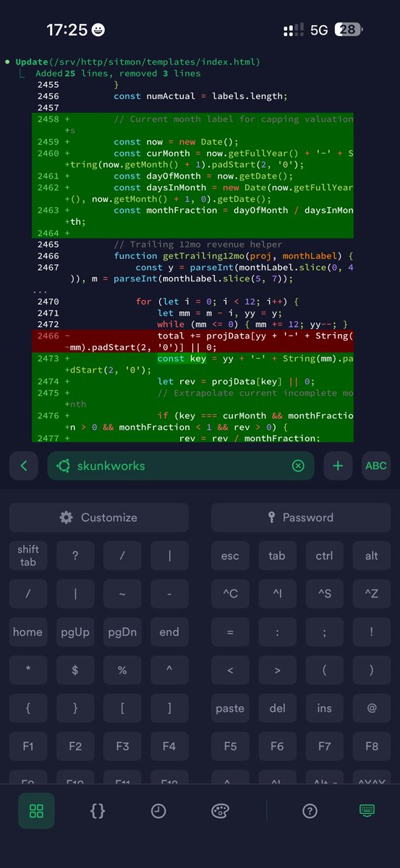Tap the ^I key
This screenshot has width=400, height=868.
pyautogui.click(x=277, y=594)
